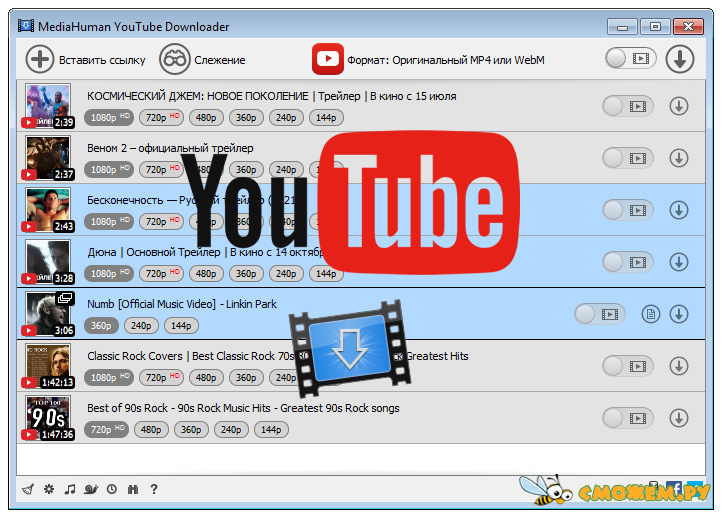This screenshot has height=517, width=721.
Task: Select 480p for КОСМИЧЕСКИЙ ДЖЕМ trailer
Action: pyautogui.click(x=206, y=118)
